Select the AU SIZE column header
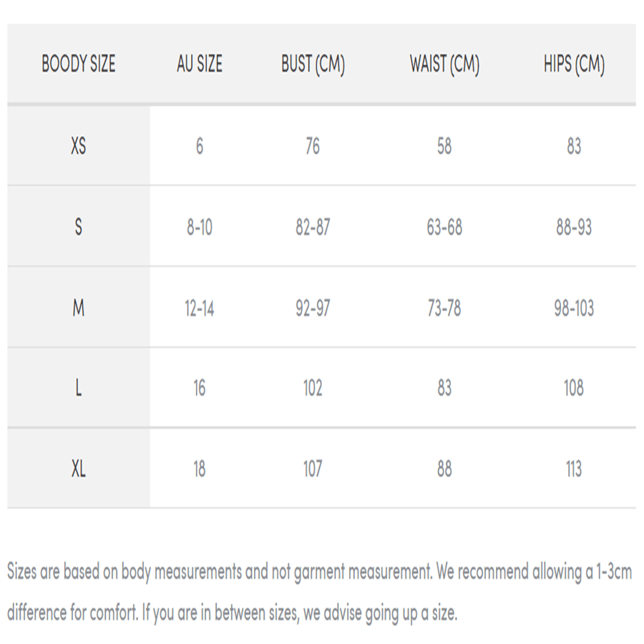The width and height of the screenshot is (644, 644). click(200, 64)
